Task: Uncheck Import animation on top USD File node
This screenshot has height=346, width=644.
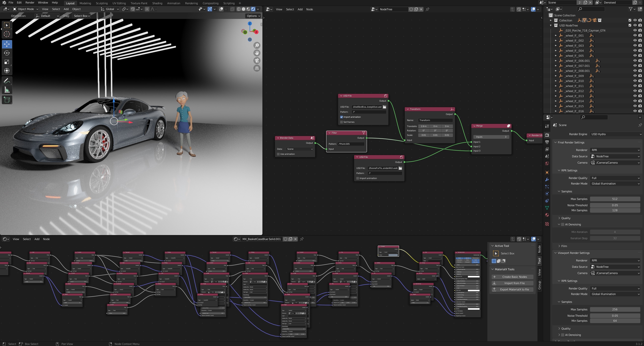Action: coord(342,117)
